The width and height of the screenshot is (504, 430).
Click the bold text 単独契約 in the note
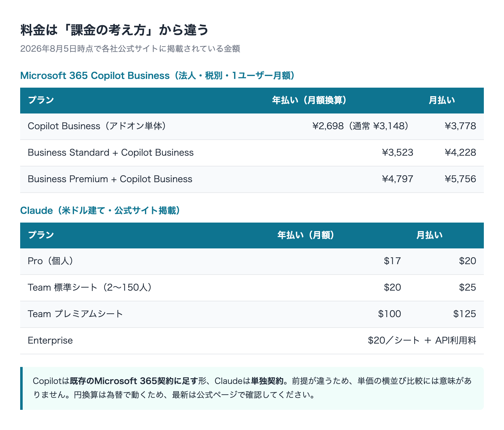[267, 381]
